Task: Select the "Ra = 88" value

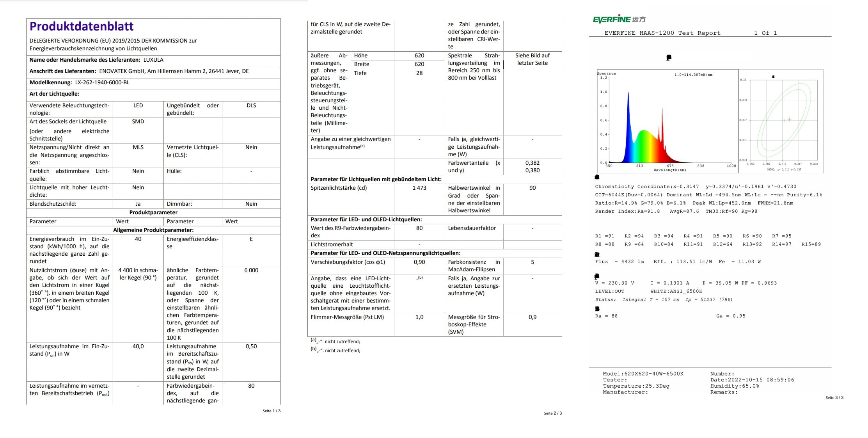Action: pos(606,316)
